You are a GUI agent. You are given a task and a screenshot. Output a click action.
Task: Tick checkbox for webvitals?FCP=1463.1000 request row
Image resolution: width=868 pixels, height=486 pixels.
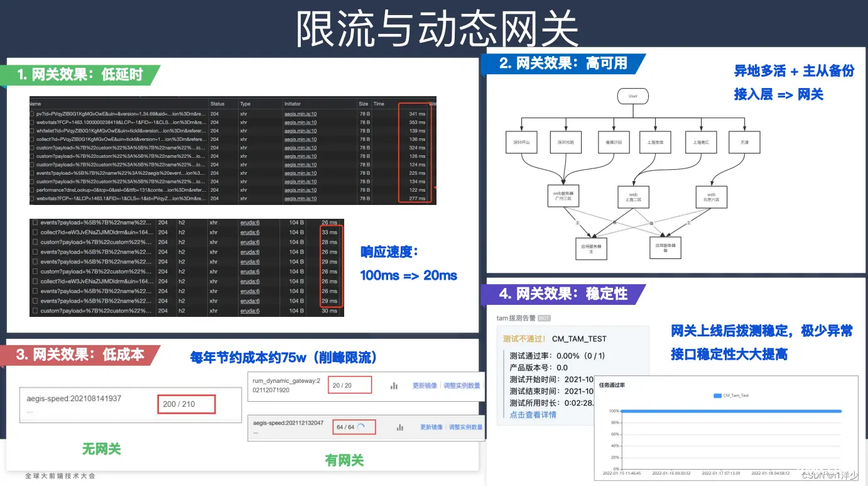tap(32, 122)
